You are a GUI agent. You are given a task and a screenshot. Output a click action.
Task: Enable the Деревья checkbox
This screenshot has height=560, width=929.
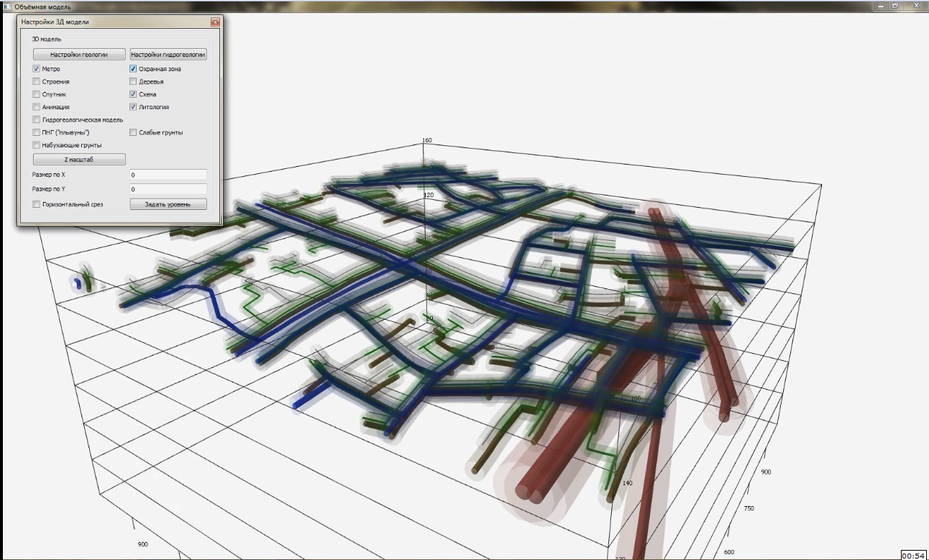click(133, 82)
